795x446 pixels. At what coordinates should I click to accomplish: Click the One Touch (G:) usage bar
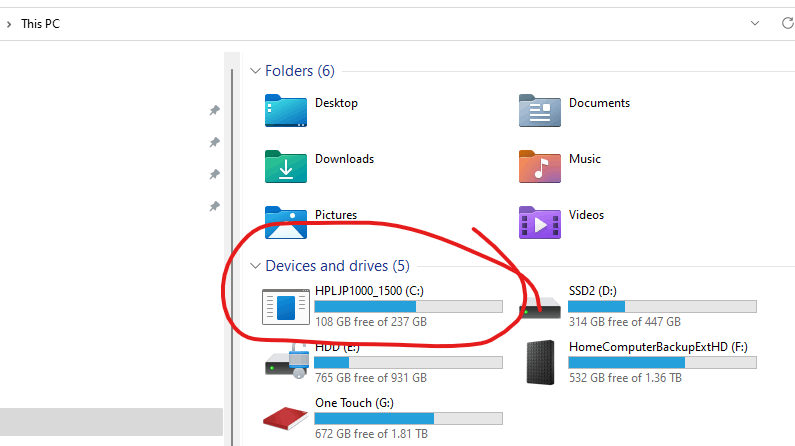(409, 418)
